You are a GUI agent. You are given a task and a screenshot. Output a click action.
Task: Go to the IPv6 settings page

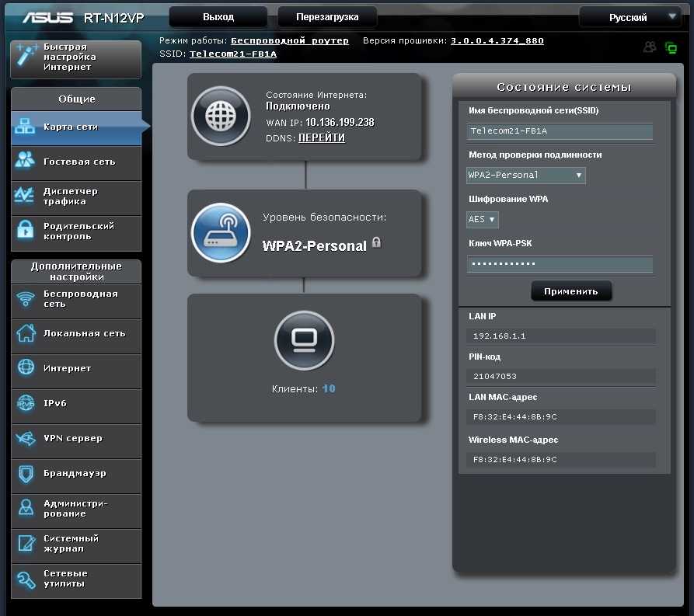pos(76,403)
